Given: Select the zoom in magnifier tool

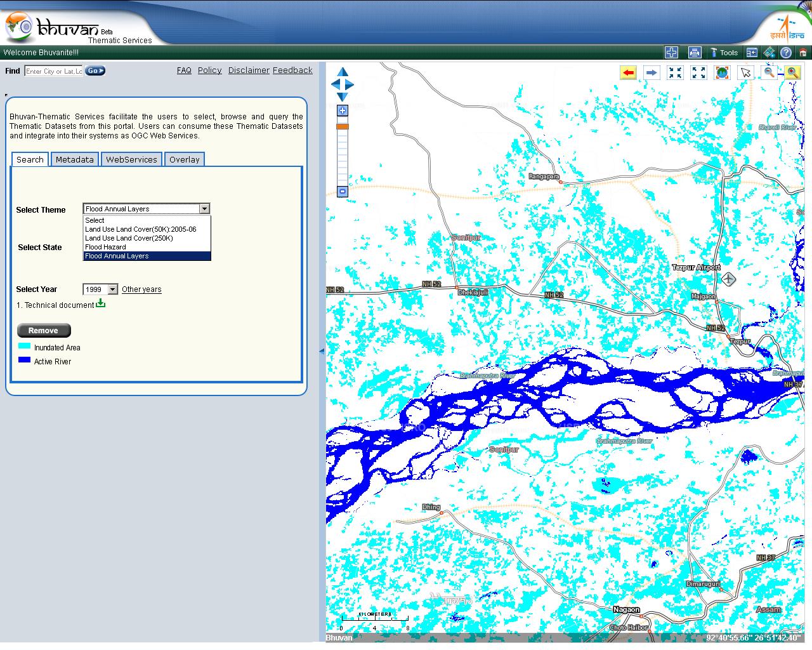Looking at the screenshot, I should click(792, 72).
